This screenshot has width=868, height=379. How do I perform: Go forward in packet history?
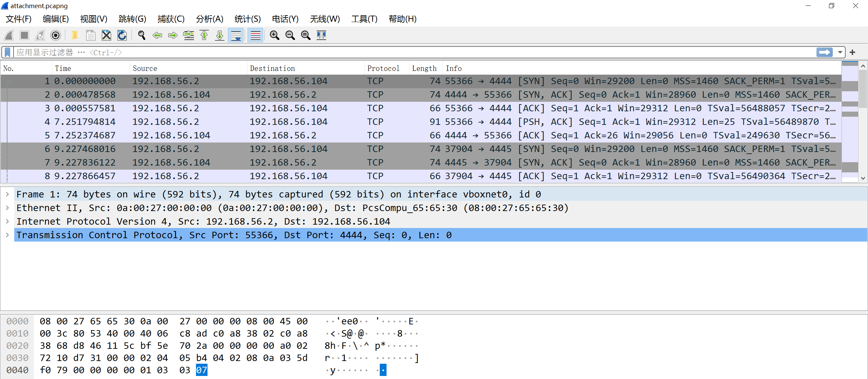(x=173, y=35)
